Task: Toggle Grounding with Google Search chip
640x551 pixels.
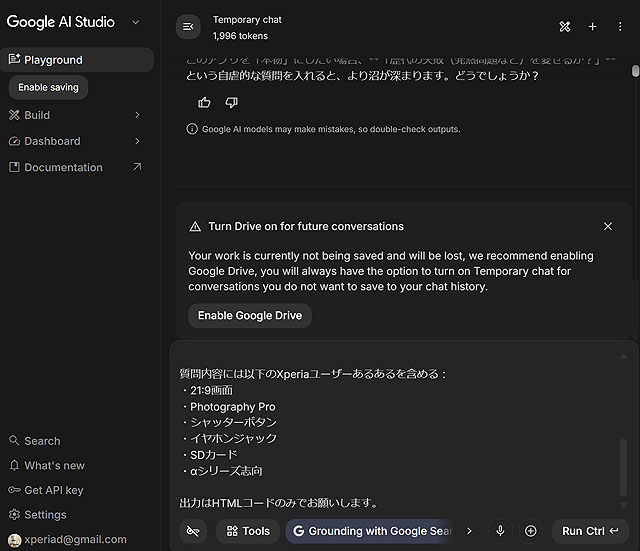Action: (371, 531)
